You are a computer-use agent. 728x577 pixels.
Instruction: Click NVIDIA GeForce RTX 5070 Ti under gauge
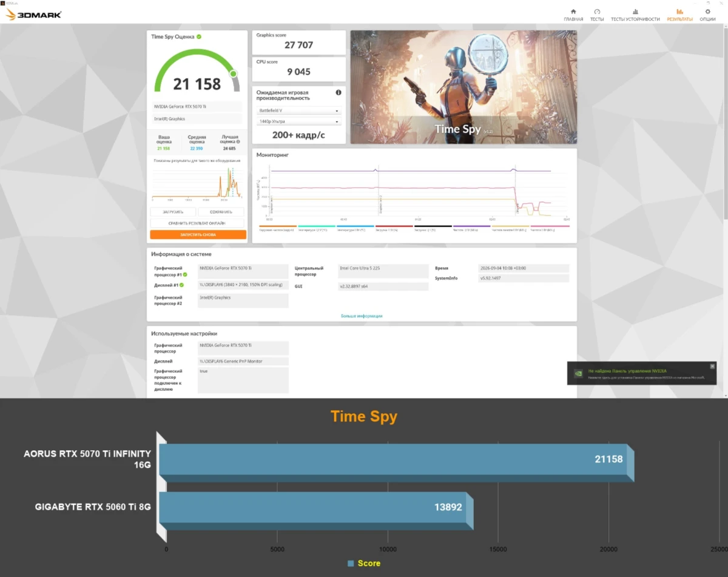tap(197, 107)
